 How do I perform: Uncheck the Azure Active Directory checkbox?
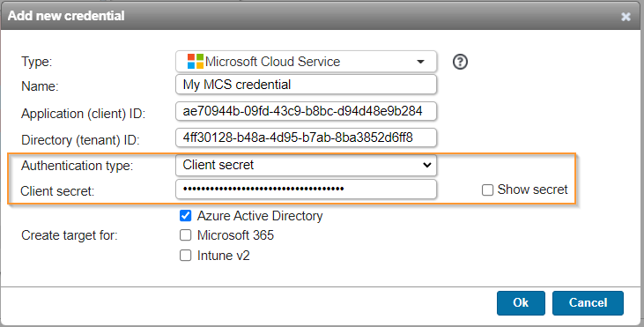pyautogui.click(x=186, y=216)
